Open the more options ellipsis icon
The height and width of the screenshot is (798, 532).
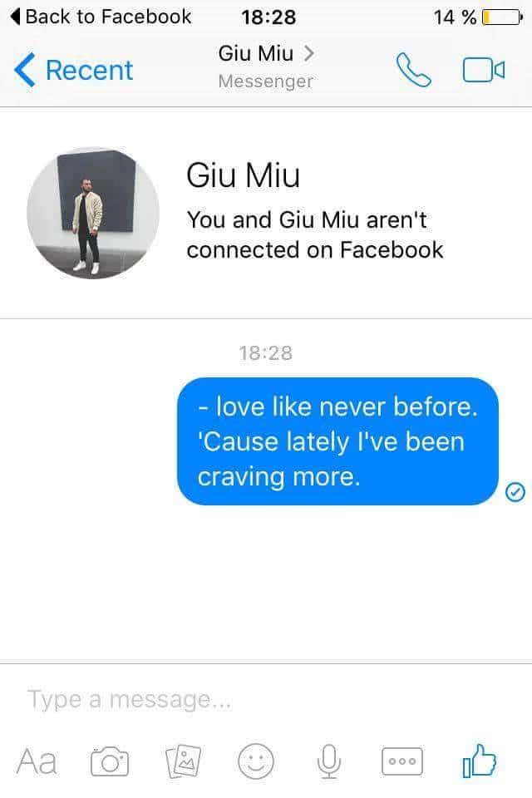(x=402, y=761)
